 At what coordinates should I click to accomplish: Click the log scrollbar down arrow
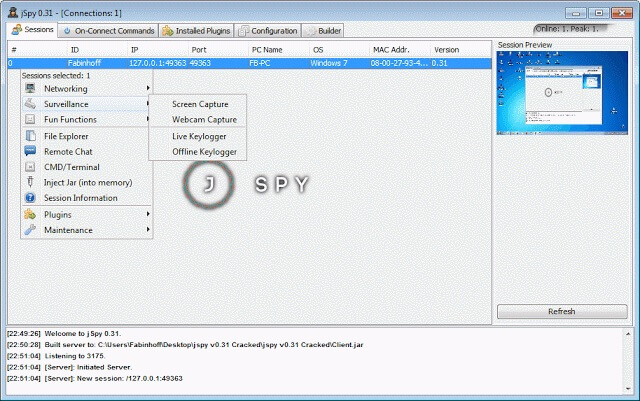pos(628,389)
